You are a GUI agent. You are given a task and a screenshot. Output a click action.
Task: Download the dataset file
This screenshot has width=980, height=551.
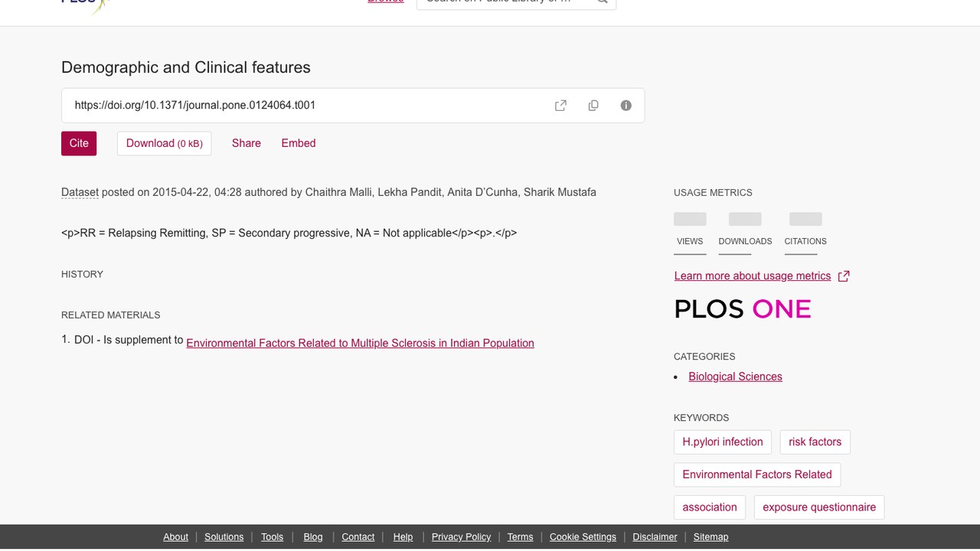pyautogui.click(x=164, y=143)
